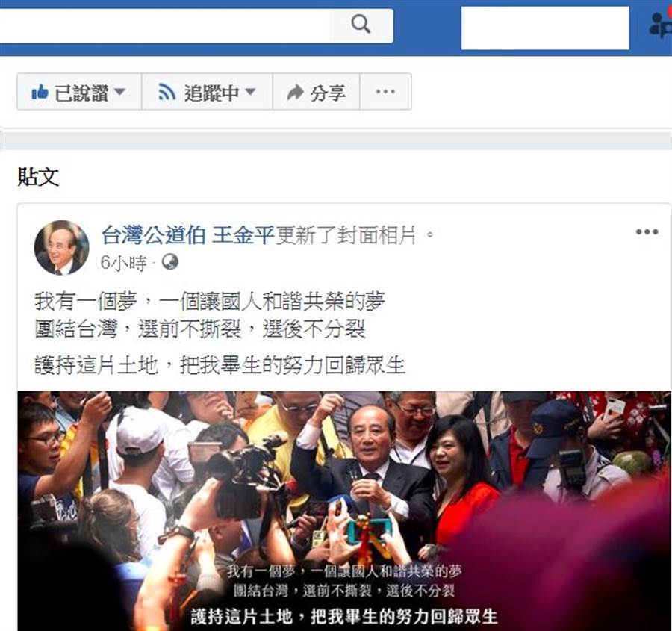
Task: Click inside the Facebook search field
Action: (165, 25)
